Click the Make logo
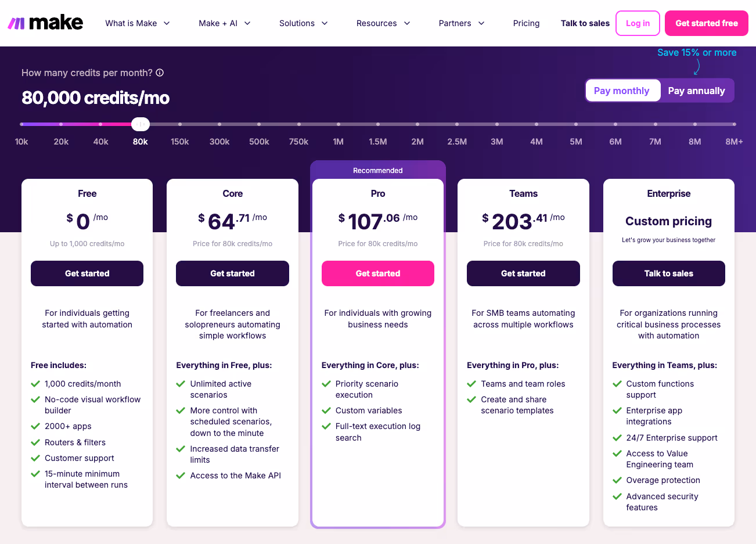The height and width of the screenshot is (544, 756). tap(45, 23)
